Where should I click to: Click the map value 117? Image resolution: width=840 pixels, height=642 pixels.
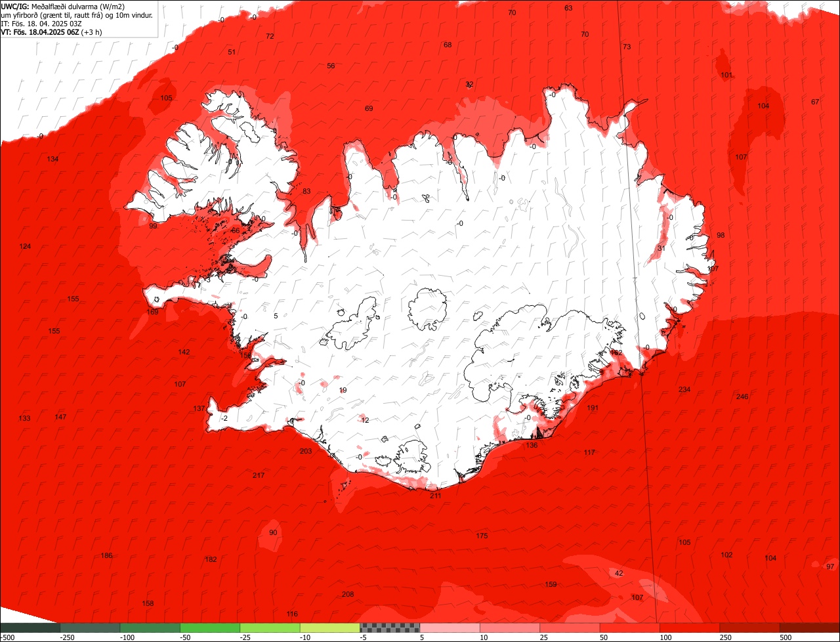[589, 452]
